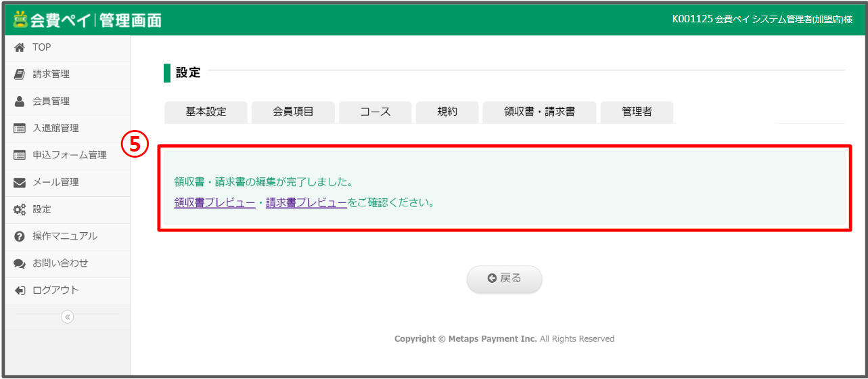Click the 会員管理 person icon
Screen dimensions: 868x379
coord(20,102)
